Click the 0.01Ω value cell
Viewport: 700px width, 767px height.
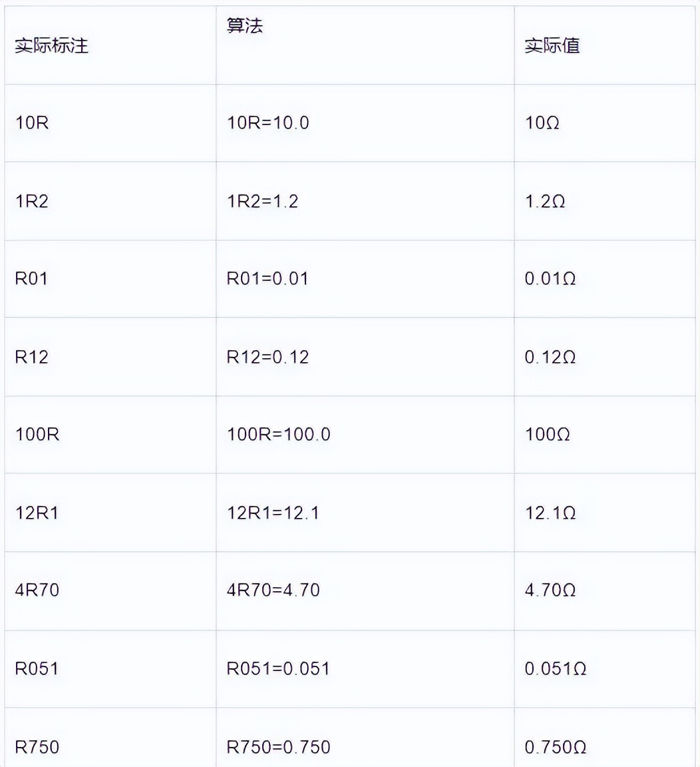click(550, 279)
